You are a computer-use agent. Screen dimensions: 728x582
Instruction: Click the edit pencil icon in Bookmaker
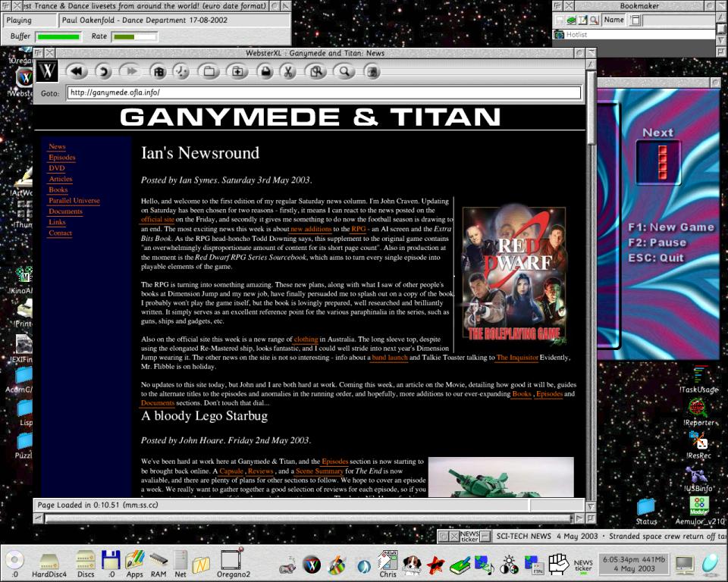click(x=582, y=20)
